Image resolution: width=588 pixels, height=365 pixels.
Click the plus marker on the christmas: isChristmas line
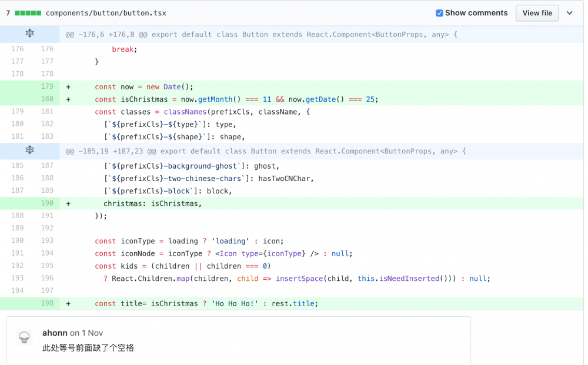(x=68, y=203)
